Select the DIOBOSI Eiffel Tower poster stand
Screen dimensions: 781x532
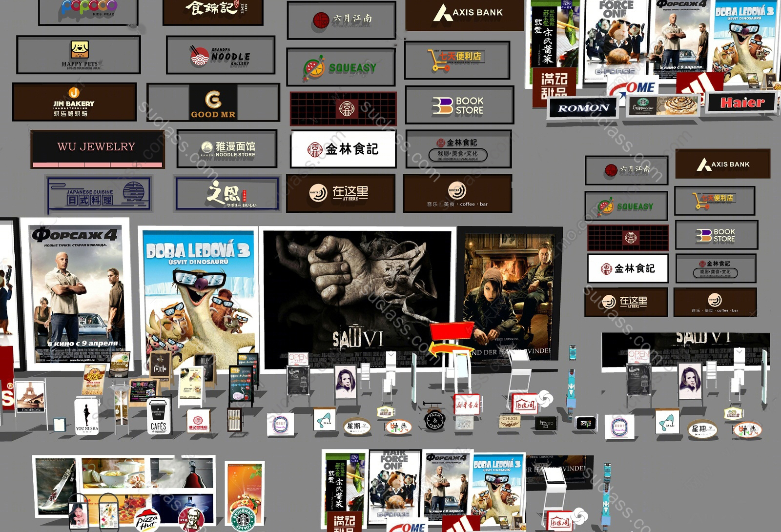(31, 398)
